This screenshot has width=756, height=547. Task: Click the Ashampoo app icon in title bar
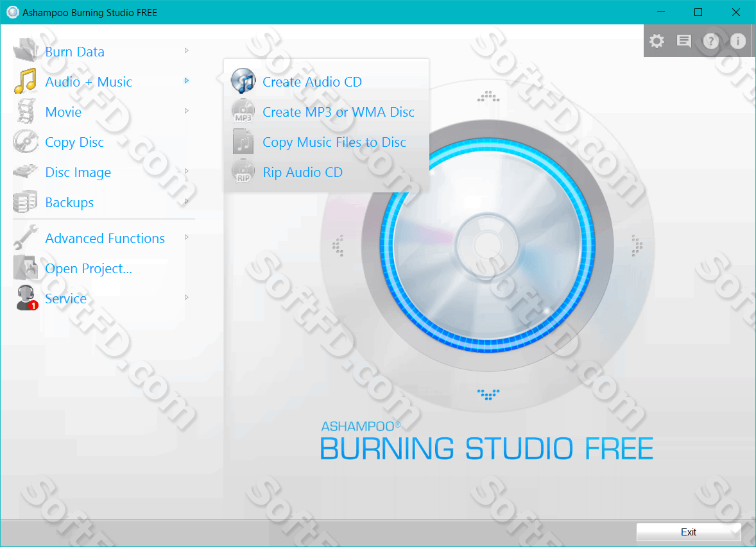pos(13,13)
